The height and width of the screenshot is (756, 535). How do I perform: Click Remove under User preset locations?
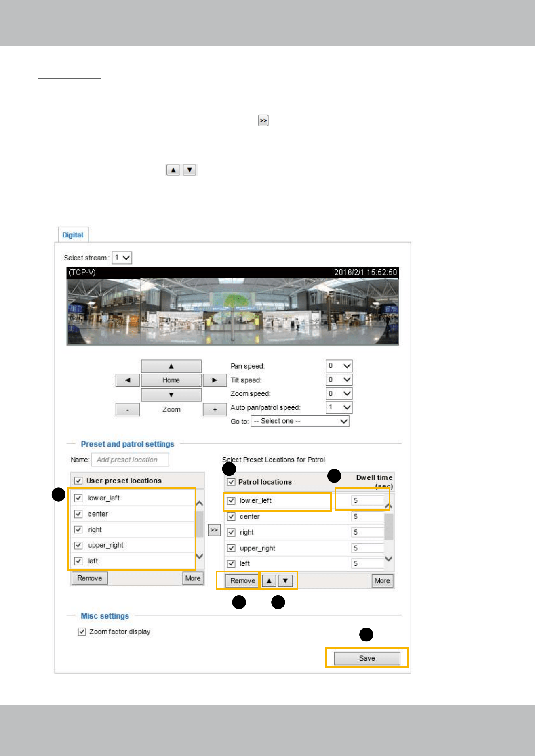[x=90, y=578]
